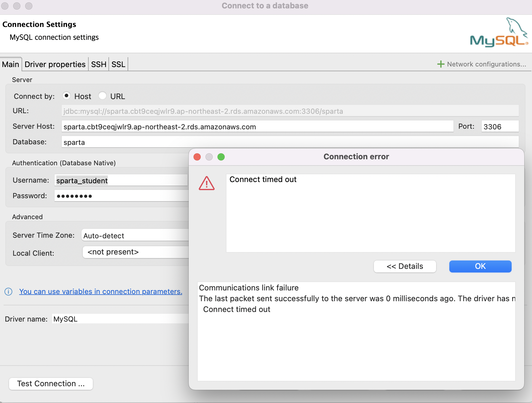Click the Username field with sparta_student
The image size is (532, 403).
121,180
